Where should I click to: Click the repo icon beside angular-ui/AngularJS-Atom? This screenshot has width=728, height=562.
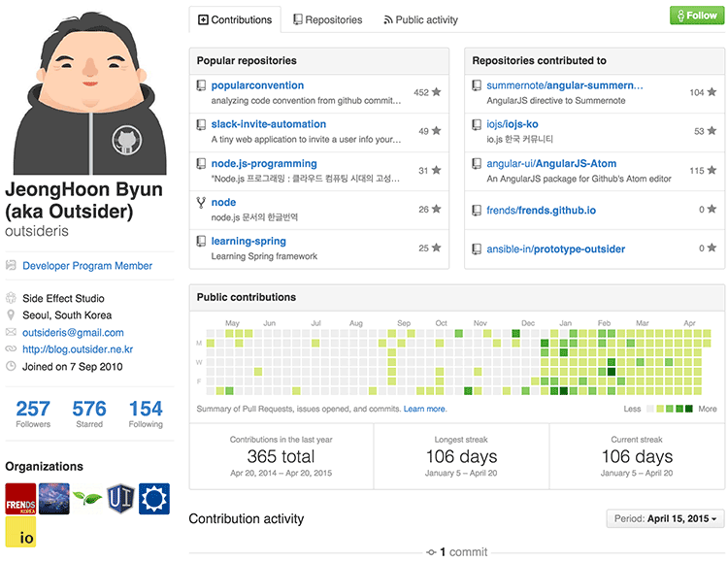point(477,163)
